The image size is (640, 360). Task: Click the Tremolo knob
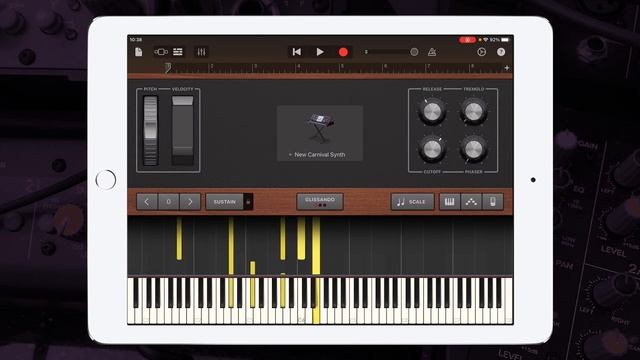tap(473, 111)
